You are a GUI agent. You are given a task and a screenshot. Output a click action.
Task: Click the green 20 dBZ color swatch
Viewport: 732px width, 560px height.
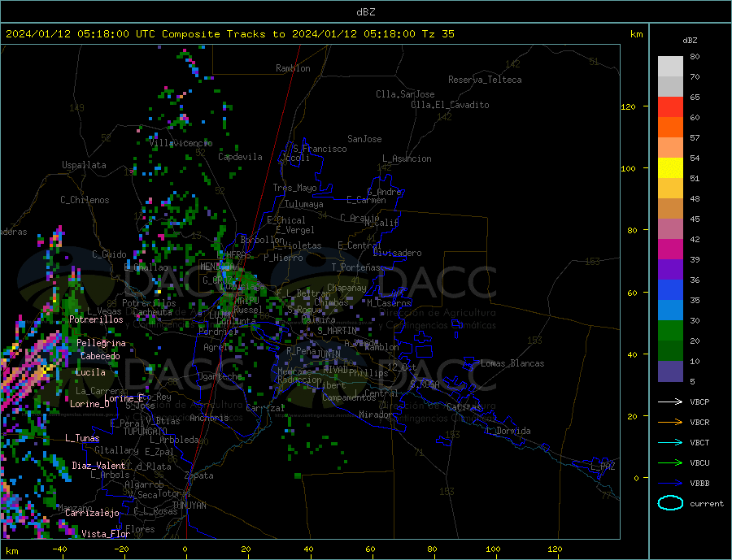point(670,331)
